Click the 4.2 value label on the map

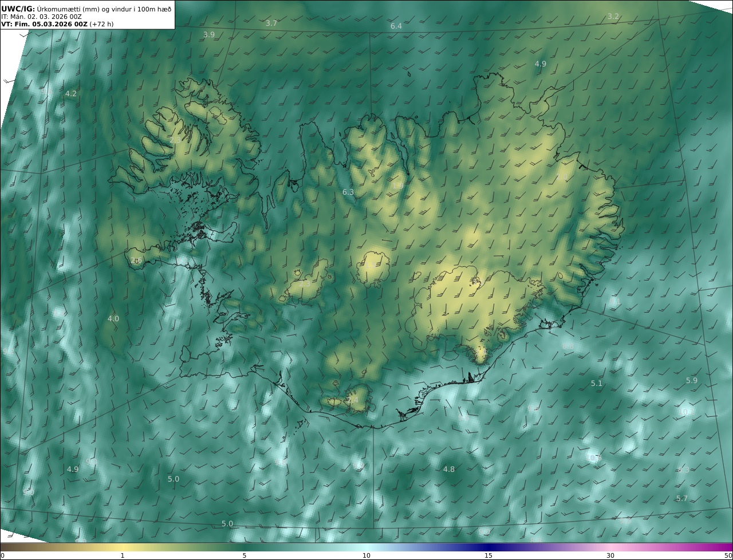click(x=71, y=94)
